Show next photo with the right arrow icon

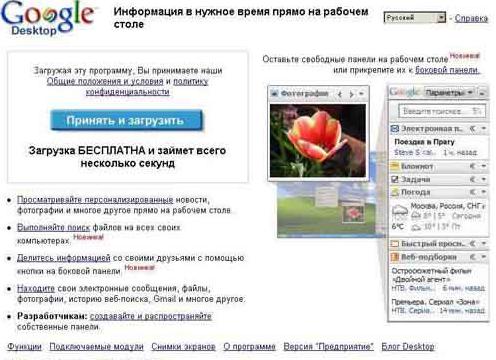pos(351,94)
